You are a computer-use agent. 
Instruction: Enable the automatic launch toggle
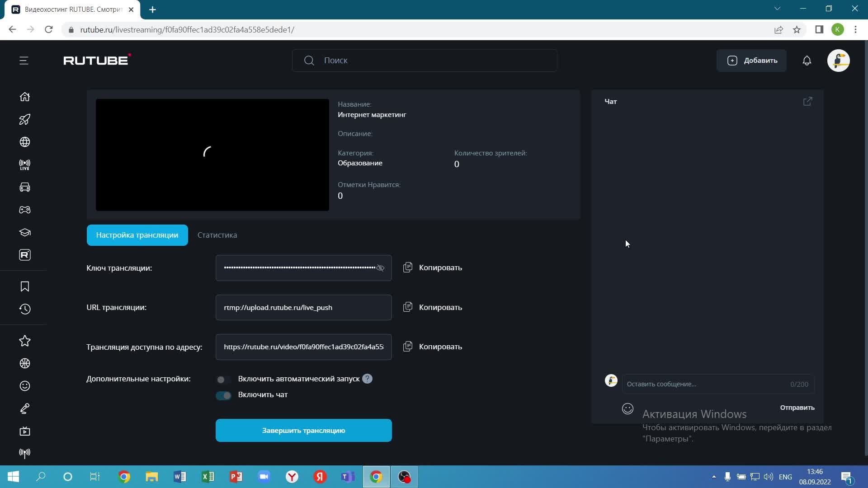(x=223, y=379)
